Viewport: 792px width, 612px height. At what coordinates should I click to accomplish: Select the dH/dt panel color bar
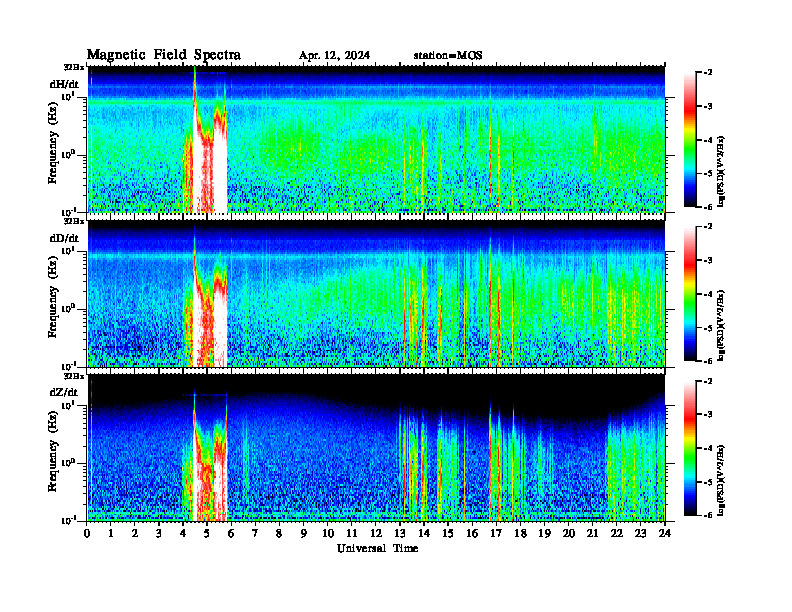click(689, 139)
